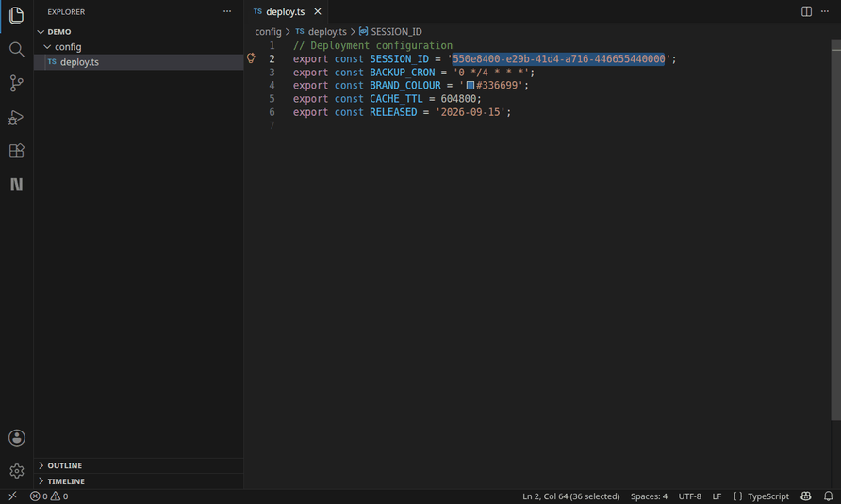Go to line via Ln 2, Col 64 indicator
841x504 pixels.
click(x=570, y=496)
